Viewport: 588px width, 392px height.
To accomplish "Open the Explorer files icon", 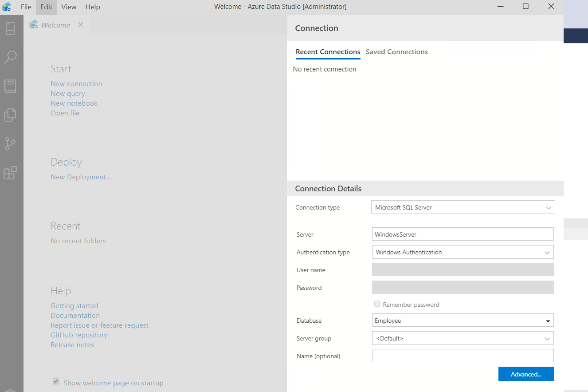I will (x=10, y=115).
